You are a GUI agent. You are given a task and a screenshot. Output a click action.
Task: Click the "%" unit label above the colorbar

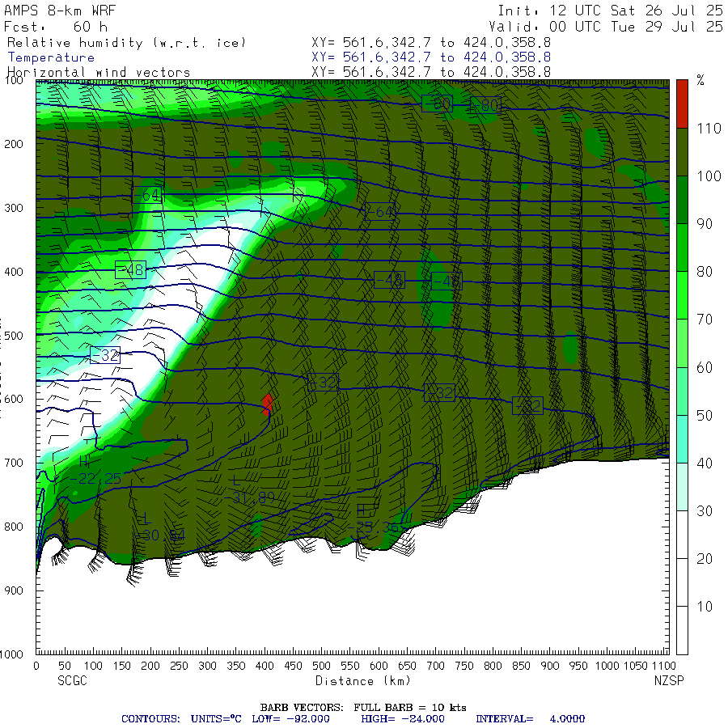pyautogui.click(x=700, y=81)
